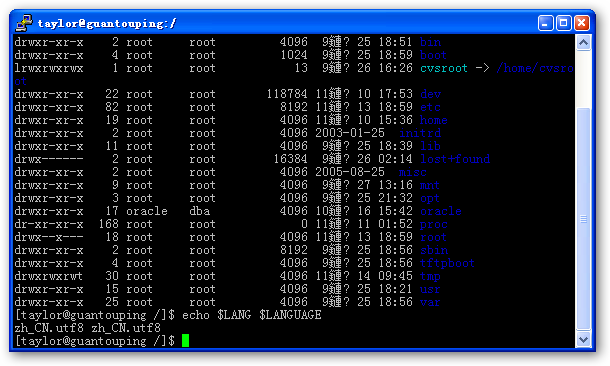
Task: Click the permissions 'lrwxrwxrwx'
Action: coord(49,68)
